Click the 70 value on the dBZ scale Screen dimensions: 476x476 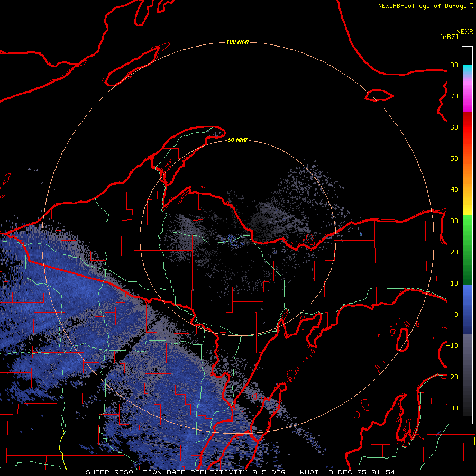point(454,96)
